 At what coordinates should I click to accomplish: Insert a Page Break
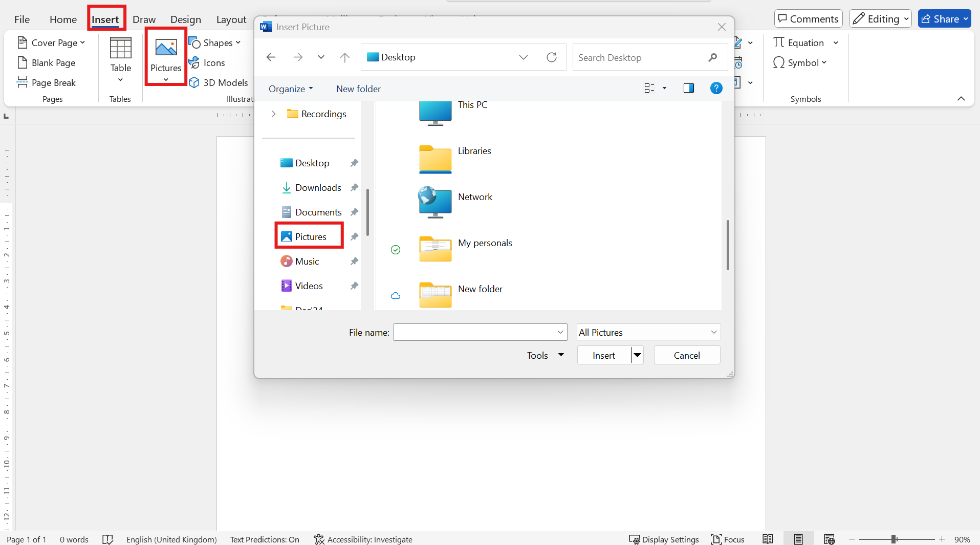[x=47, y=83]
